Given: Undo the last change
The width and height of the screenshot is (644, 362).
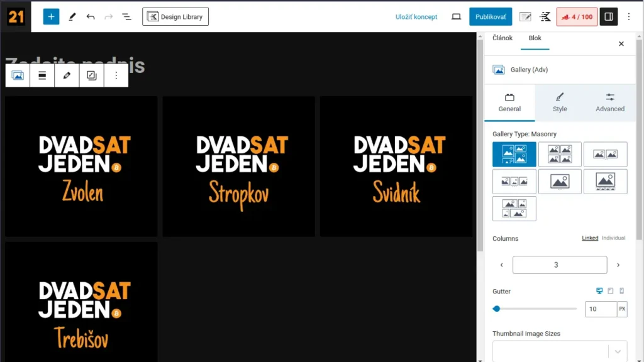Looking at the screenshot, I should [x=91, y=17].
